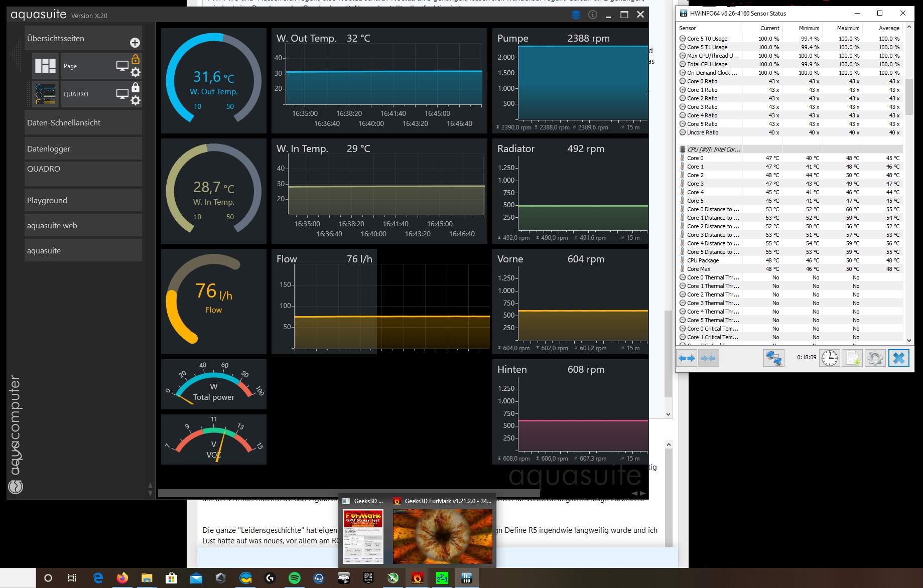
Task: Click the VCC voltage gauge
Action: 214,439
